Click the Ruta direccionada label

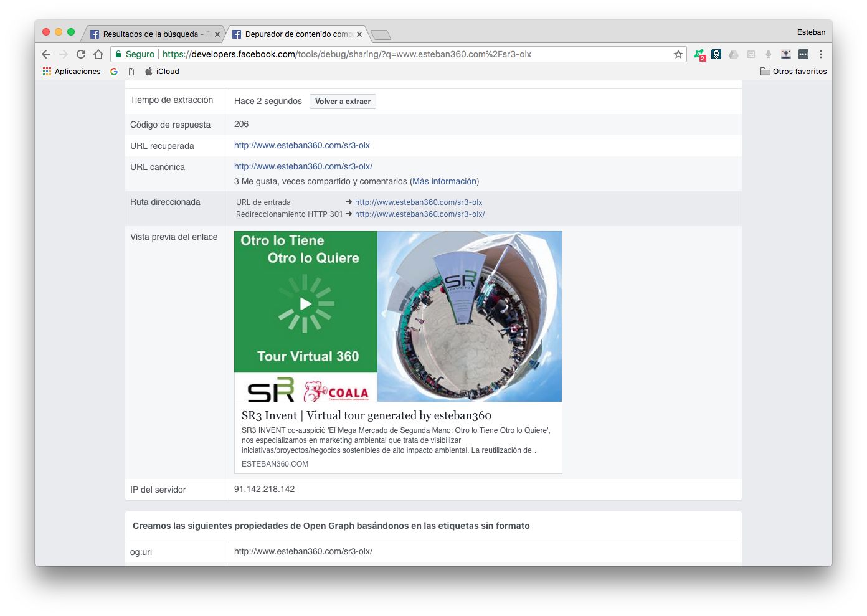pos(165,202)
